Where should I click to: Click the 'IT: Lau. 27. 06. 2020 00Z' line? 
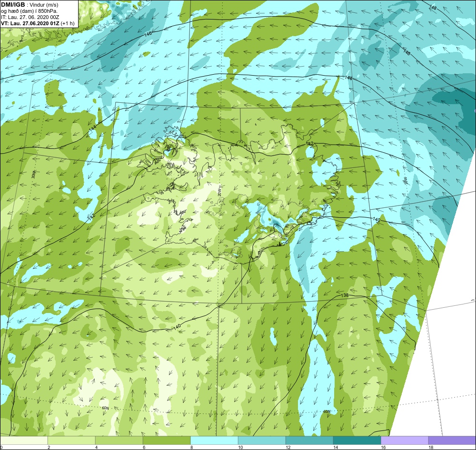tap(30, 17)
